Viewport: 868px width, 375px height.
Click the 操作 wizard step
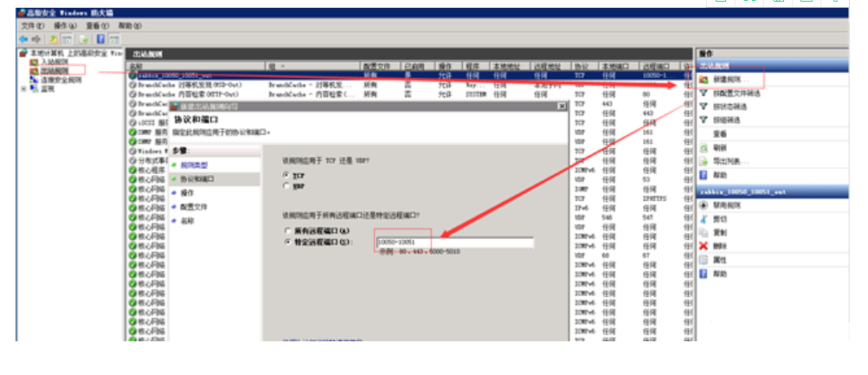[188, 193]
